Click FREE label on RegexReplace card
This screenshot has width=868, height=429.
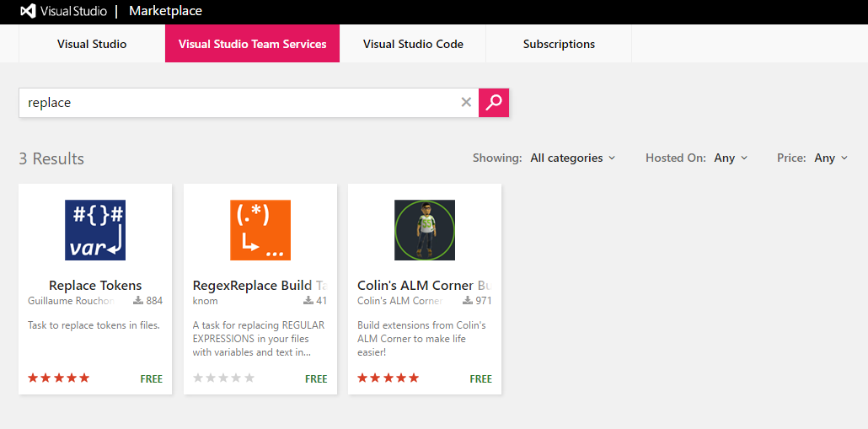316,379
